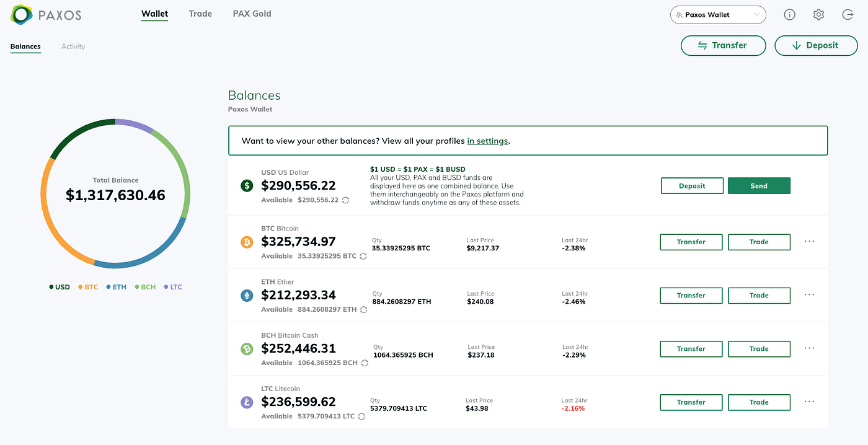
Task: Click Trade in the Bitcoin row
Action: pyautogui.click(x=759, y=242)
